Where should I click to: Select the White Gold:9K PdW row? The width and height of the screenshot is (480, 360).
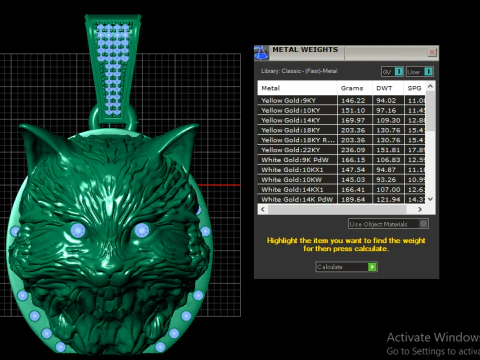click(x=341, y=160)
